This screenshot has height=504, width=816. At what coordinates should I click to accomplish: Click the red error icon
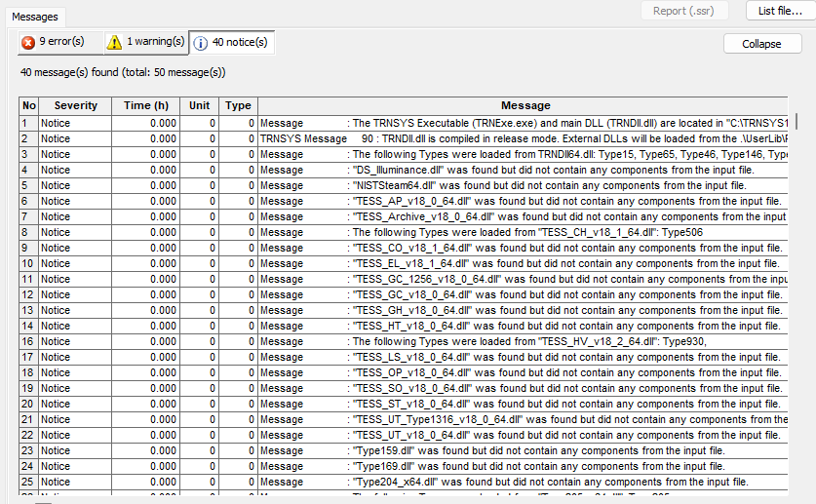pyautogui.click(x=28, y=42)
